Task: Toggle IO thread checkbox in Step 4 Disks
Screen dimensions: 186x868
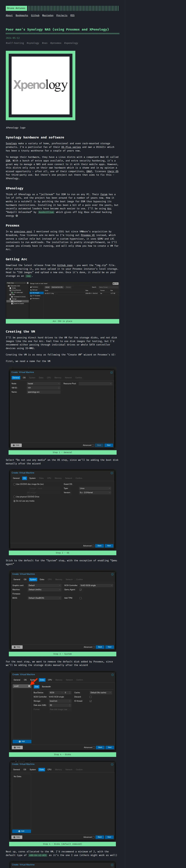Action: tap(91, 701)
